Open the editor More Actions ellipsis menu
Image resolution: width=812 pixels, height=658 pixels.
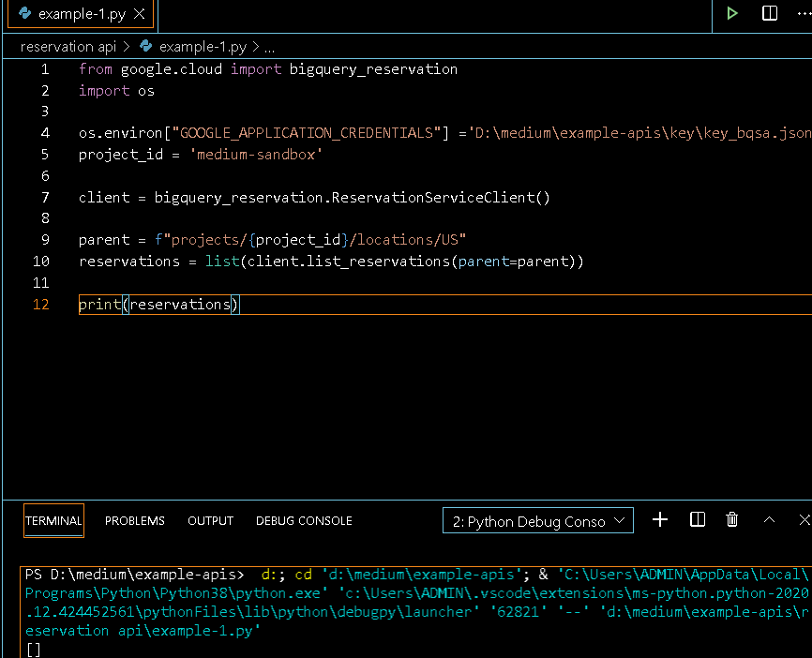[x=804, y=14]
